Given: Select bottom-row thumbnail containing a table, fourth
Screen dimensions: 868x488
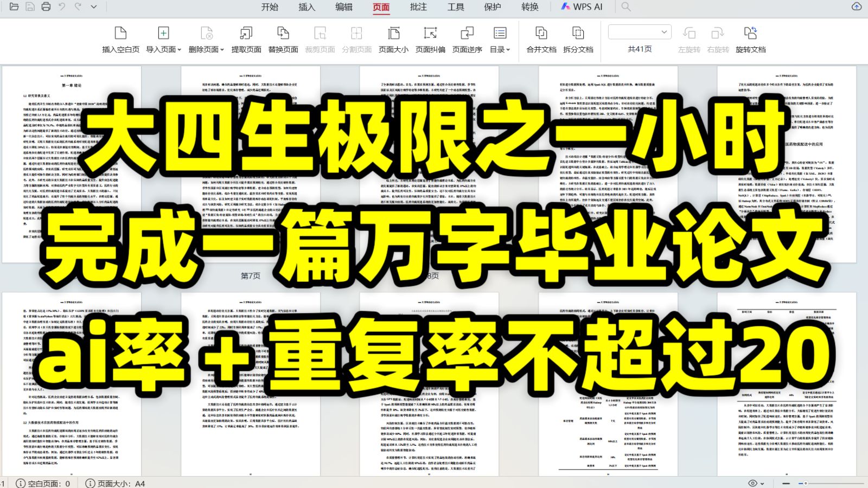Looking at the screenshot, I should click(x=608, y=384).
